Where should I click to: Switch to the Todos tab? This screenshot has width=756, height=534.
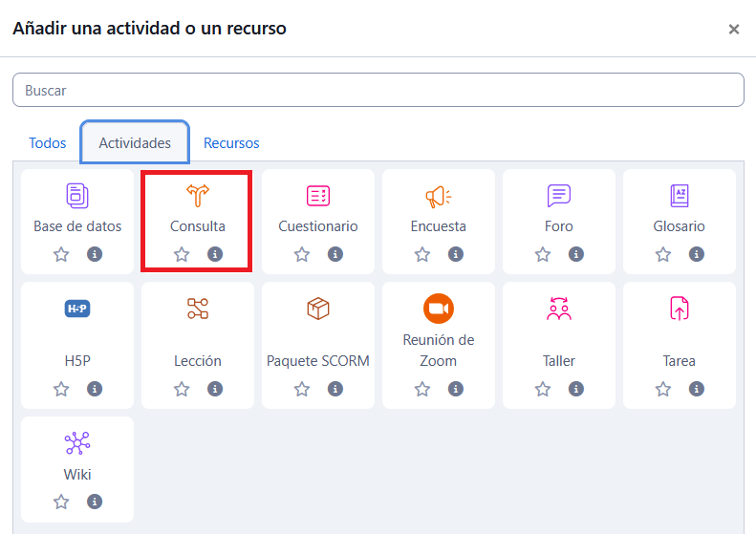(48, 143)
